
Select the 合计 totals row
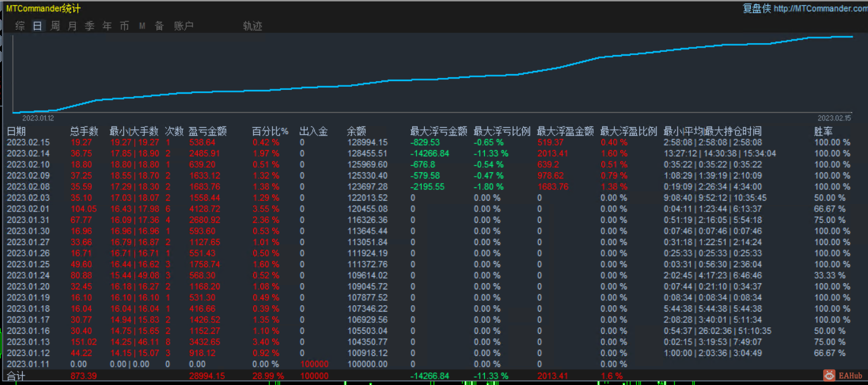tap(14, 375)
